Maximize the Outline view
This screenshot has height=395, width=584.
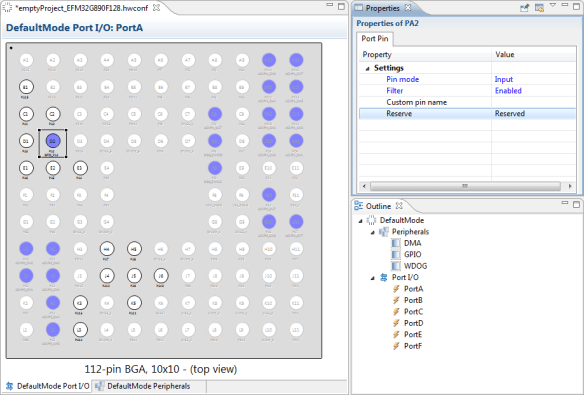point(576,204)
